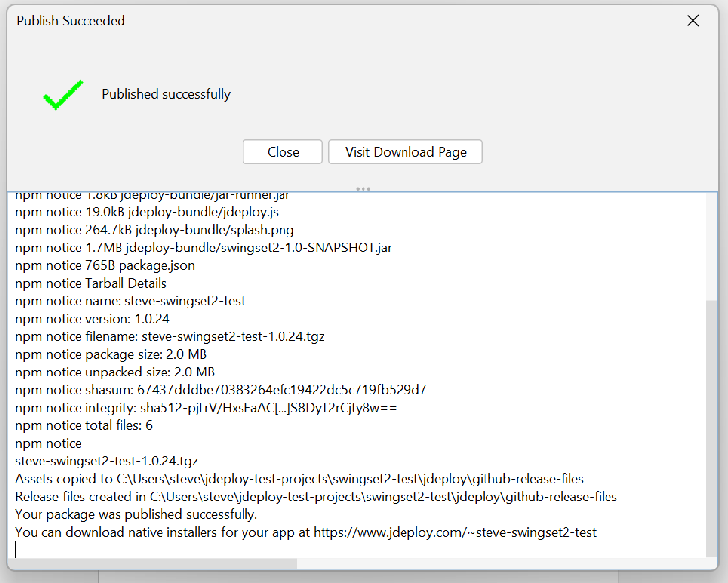Click the Published successfully status message
Screen dimensions: 728x583
tap(166, 94)
